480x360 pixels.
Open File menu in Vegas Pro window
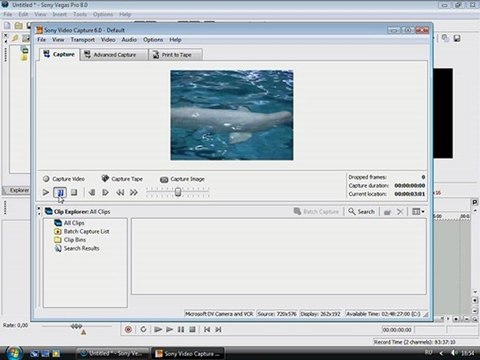(x=8, y=14)
